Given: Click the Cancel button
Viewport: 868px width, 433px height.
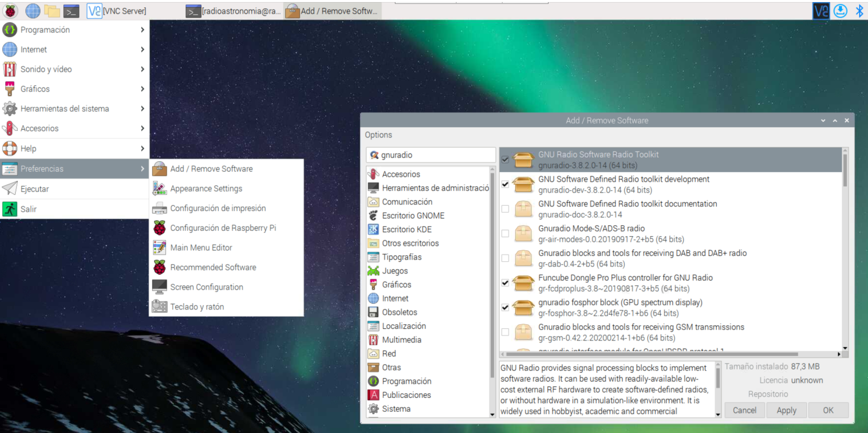Looking at the screenshot, I should click(x=745, y=410).
